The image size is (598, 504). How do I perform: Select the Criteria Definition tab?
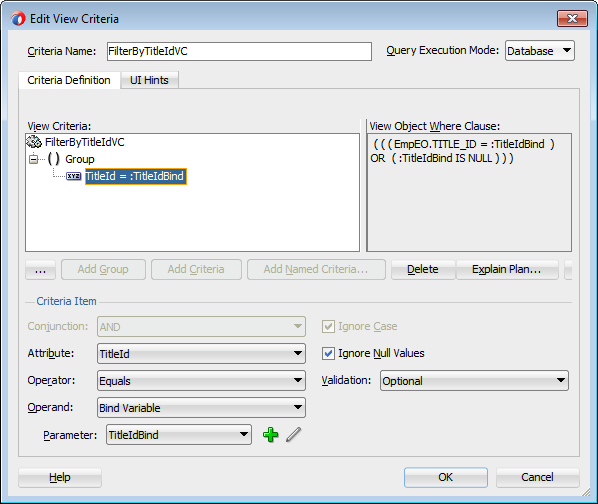click(69, 80)
